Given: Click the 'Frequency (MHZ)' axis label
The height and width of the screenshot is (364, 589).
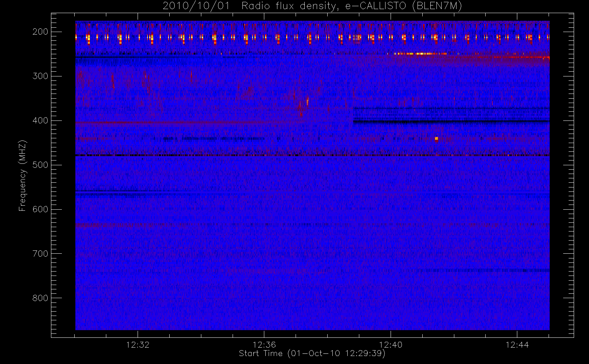Looking at the screenshot, I should pos(23,175).
